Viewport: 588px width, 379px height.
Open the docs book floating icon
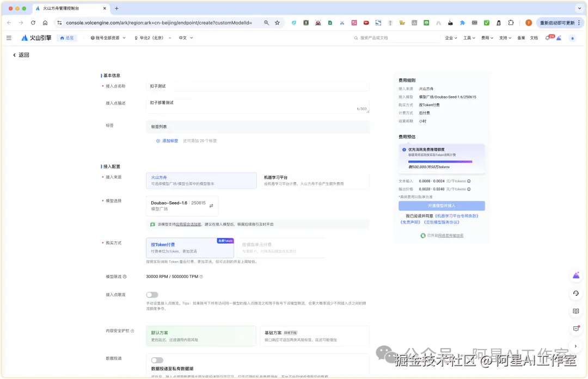point(576,311)
